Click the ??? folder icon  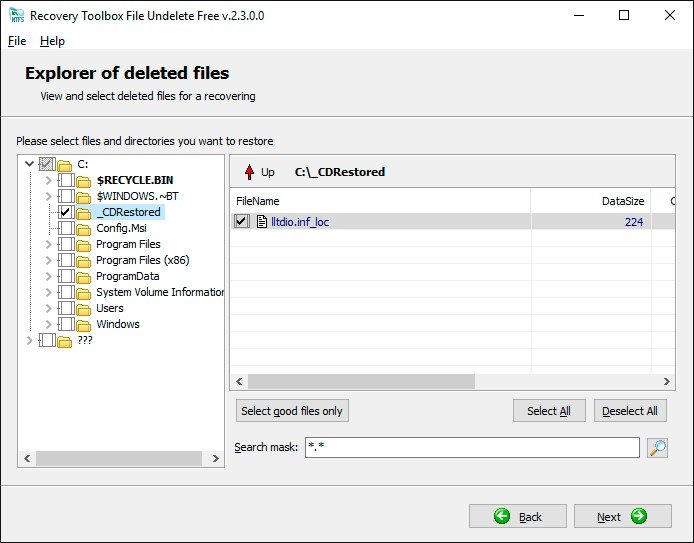pyautogui.click(x=64, y=341)
